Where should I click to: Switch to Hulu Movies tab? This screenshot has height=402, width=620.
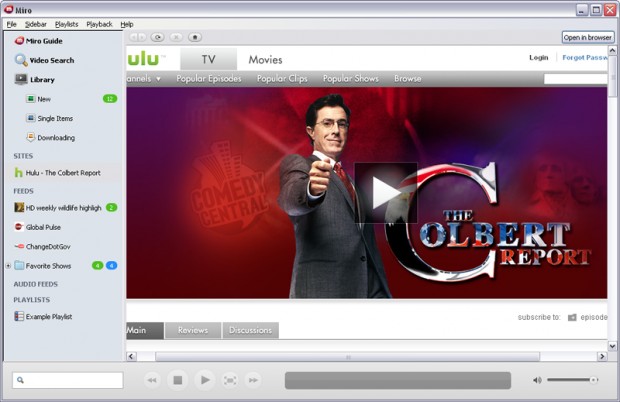coord(265,60)
